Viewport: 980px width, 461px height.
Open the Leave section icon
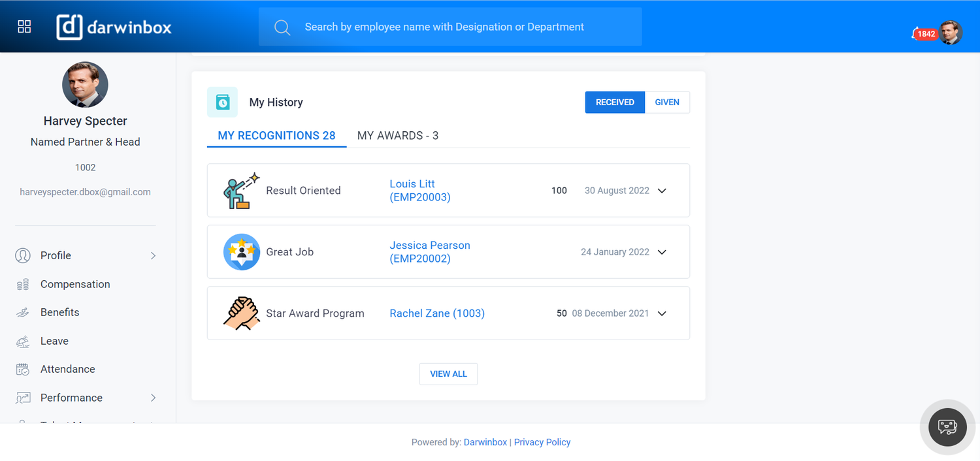tap(23, 340)
